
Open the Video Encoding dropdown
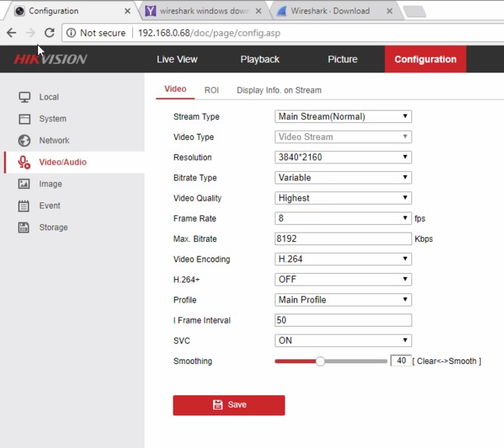pos(343,259)
